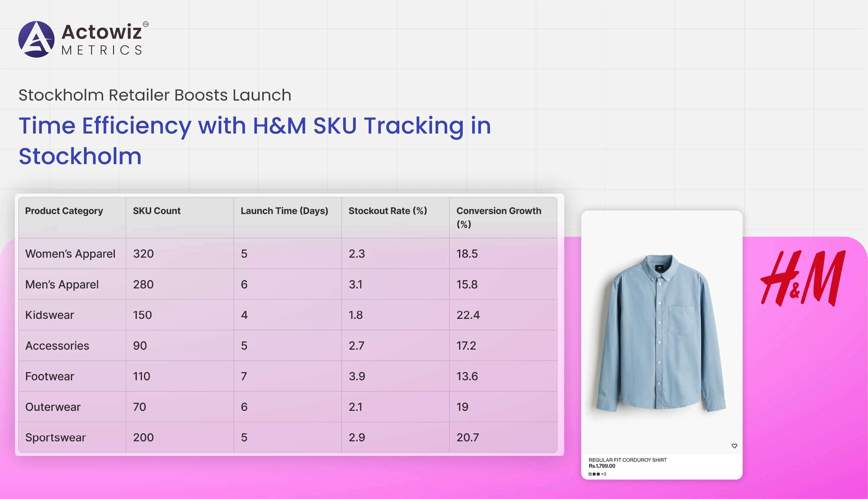Select the Footwear row label

pos(50,376)
